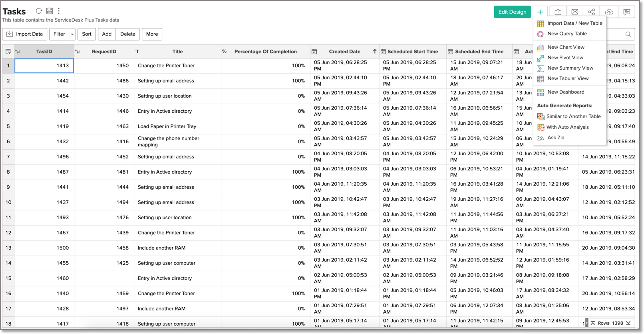Click the select-all table corner icon

point(8,52)
